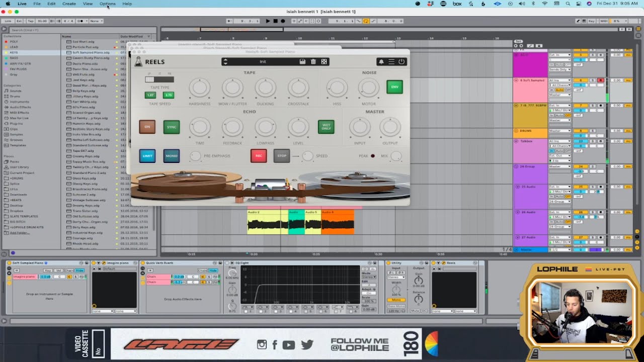This screenshot has height=362, width=644.
Task: Open the Create menu
Action: 69,4
